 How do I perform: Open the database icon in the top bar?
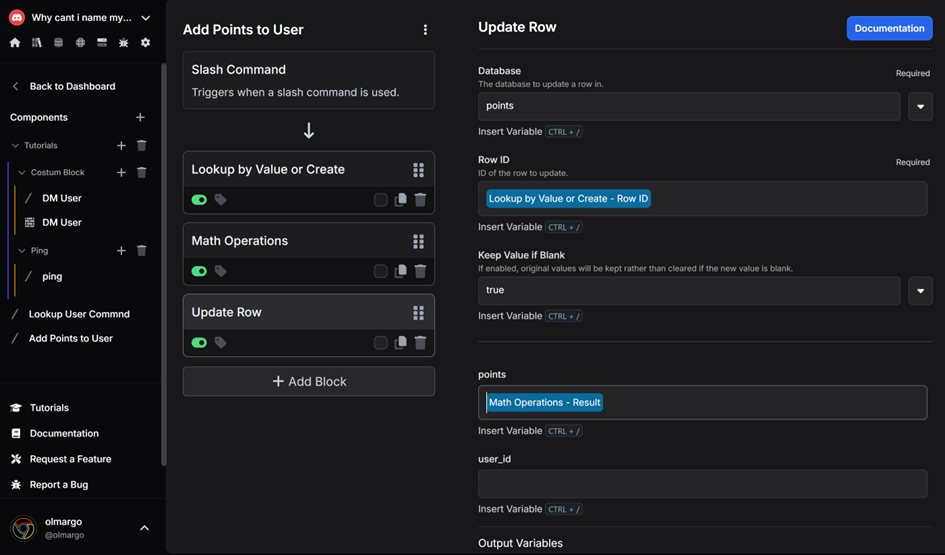click(x=58, y=43)
